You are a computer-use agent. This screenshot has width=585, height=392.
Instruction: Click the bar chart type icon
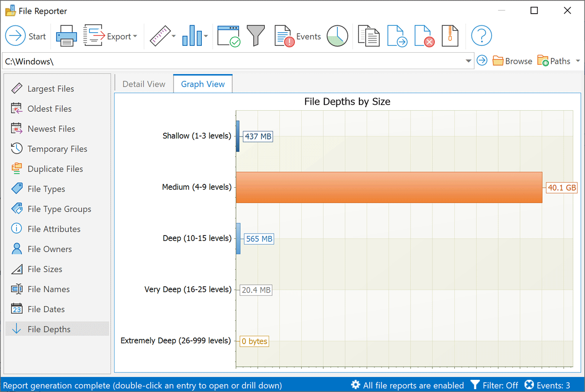192,36
